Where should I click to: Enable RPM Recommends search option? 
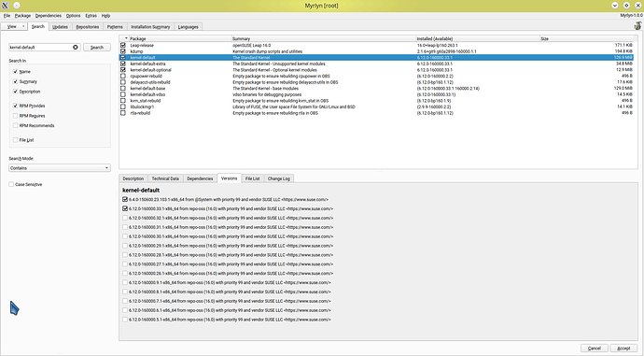tap(15, 126)
